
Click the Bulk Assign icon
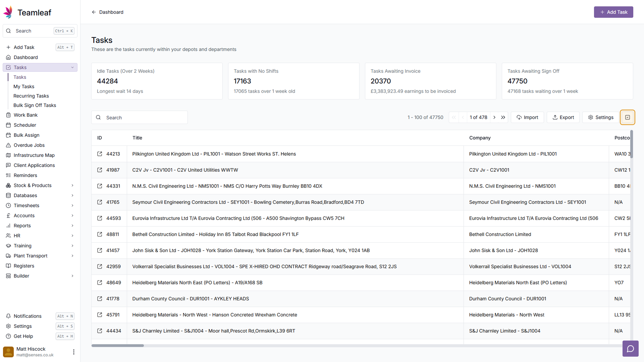pyautogui.click(x=8, y=135)
